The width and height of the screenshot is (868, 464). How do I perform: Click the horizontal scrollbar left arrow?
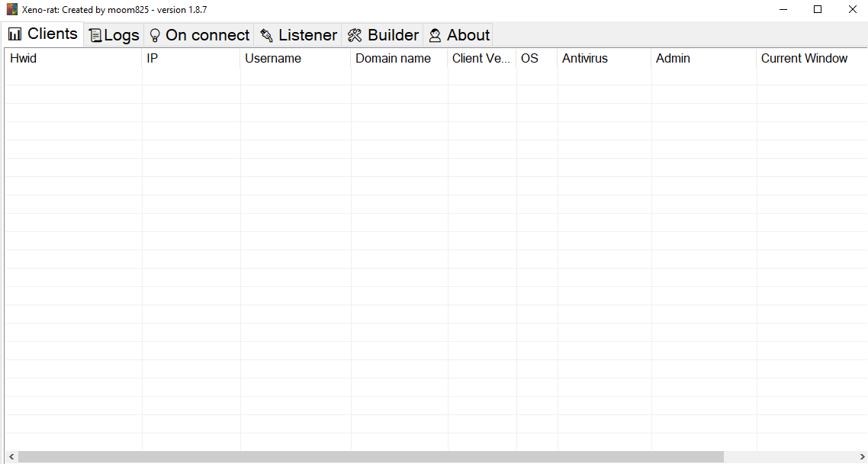pyautogui.click(x=11, y=457)
